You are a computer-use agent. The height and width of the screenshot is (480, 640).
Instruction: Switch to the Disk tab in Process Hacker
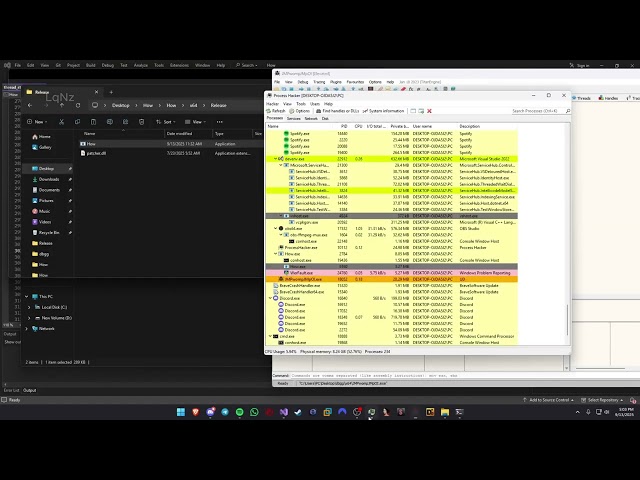325,118
